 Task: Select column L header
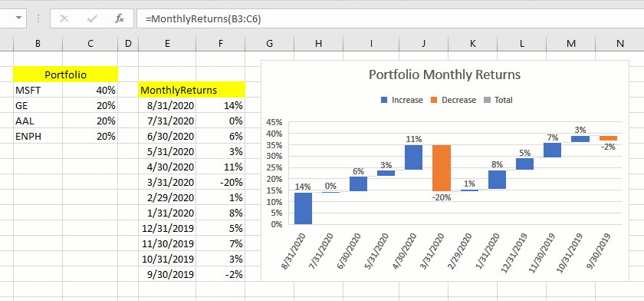521,43
